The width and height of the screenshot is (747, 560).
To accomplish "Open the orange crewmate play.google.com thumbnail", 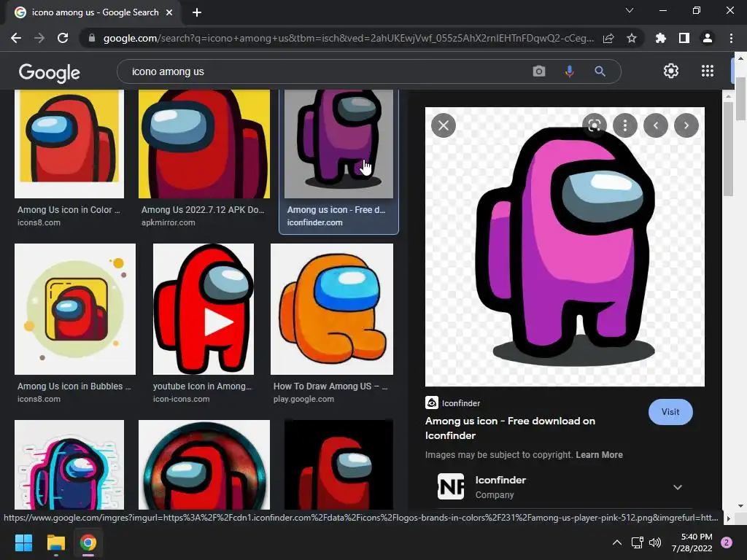I will (332, 309).
